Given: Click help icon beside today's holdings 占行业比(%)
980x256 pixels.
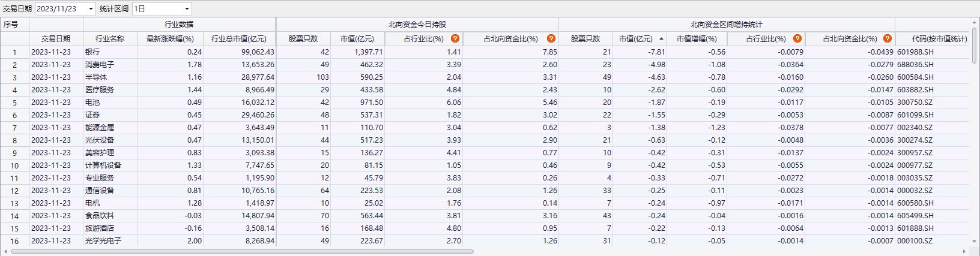Looking at the screenshot, I should click(455, 38).
